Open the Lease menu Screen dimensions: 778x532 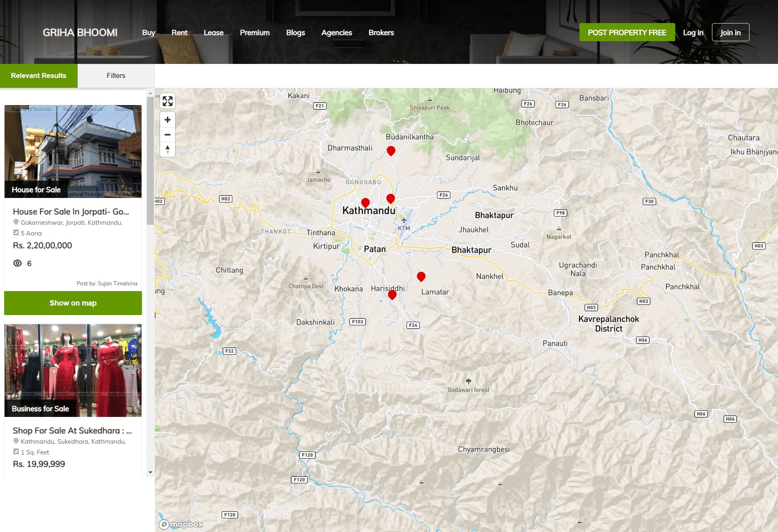[214, 33]
